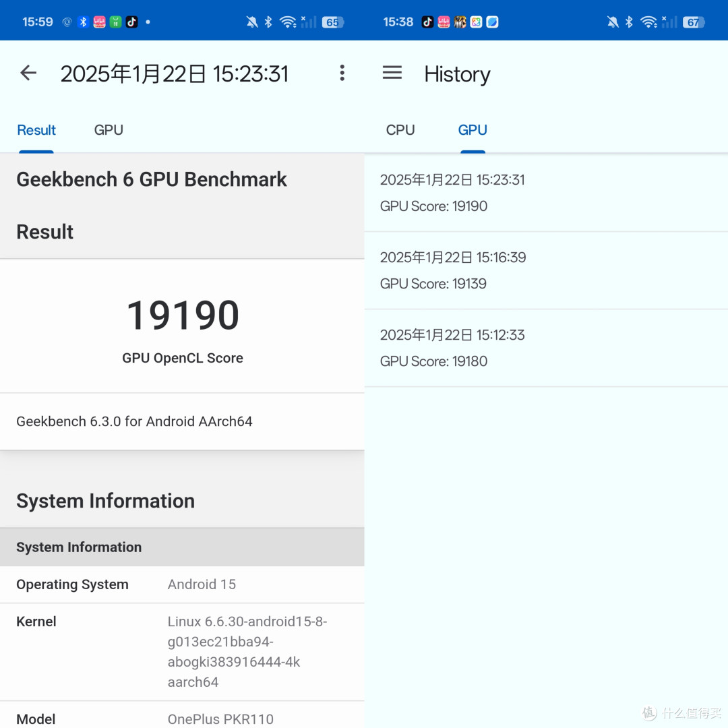Tap the TikTok notification in the 15:38 bar
728x728 pixels.
427,22
